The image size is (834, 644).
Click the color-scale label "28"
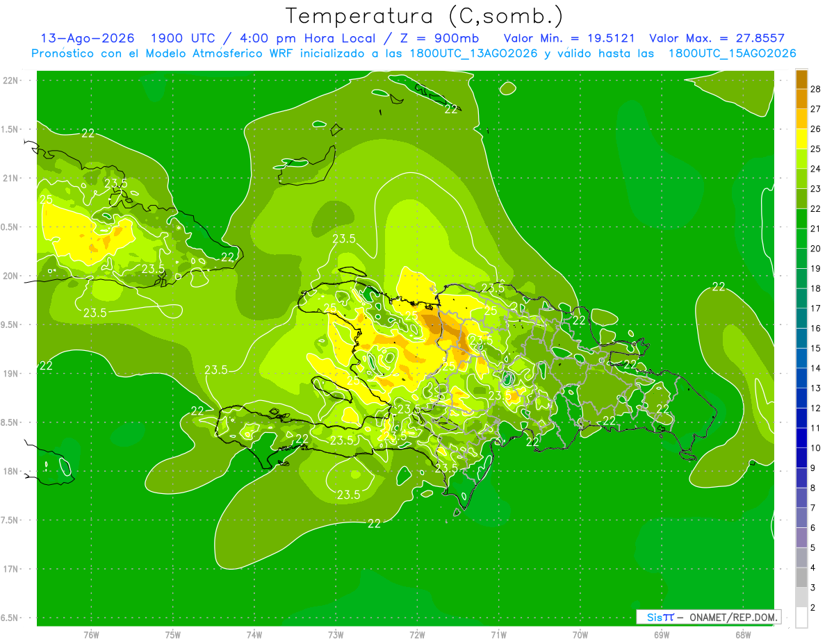pos(816,90)
